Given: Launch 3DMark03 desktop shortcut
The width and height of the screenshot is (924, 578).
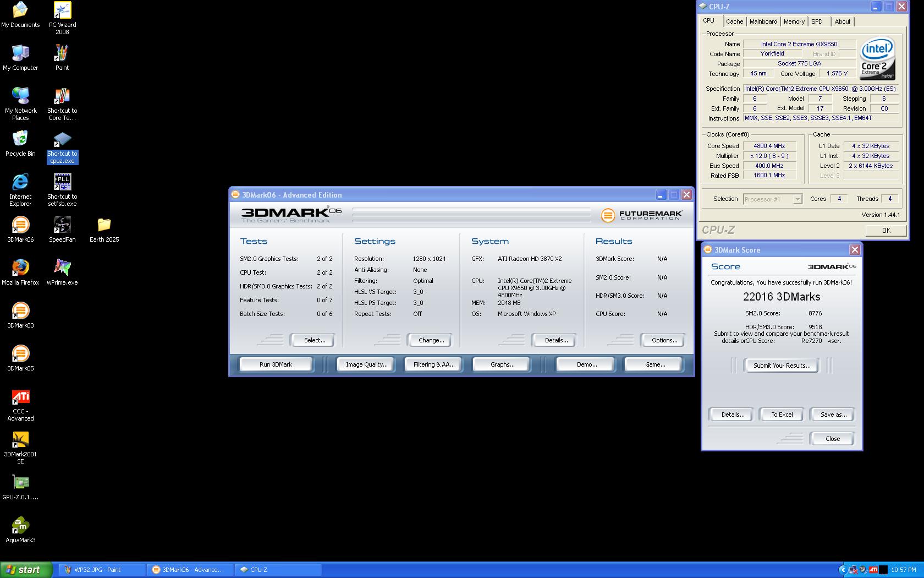Looking at the screenshot, I should click(20, 315).
